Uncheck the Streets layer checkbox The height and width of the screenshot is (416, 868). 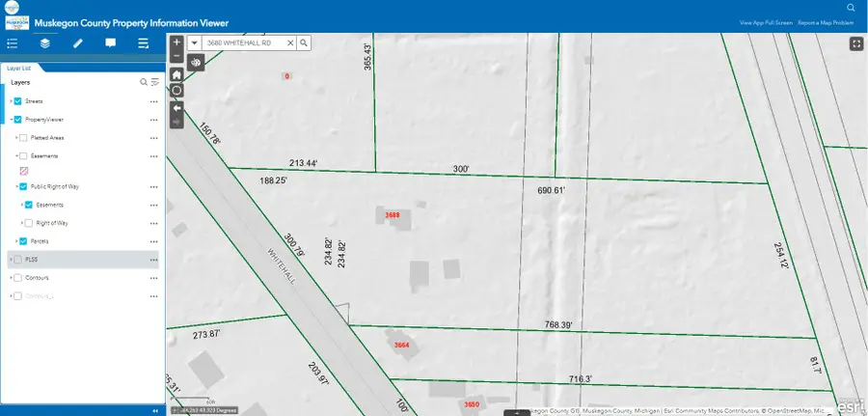point(17,101)
